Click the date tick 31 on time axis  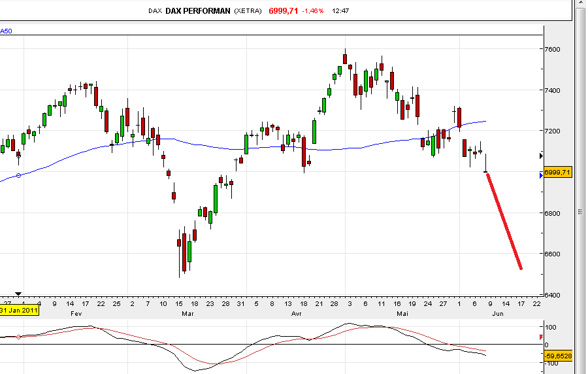coord(240,304)
